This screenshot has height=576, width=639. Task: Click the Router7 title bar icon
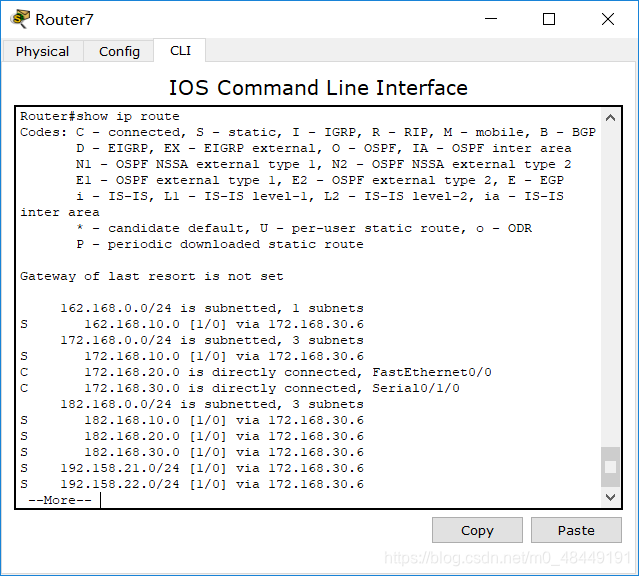coord(20,19)
